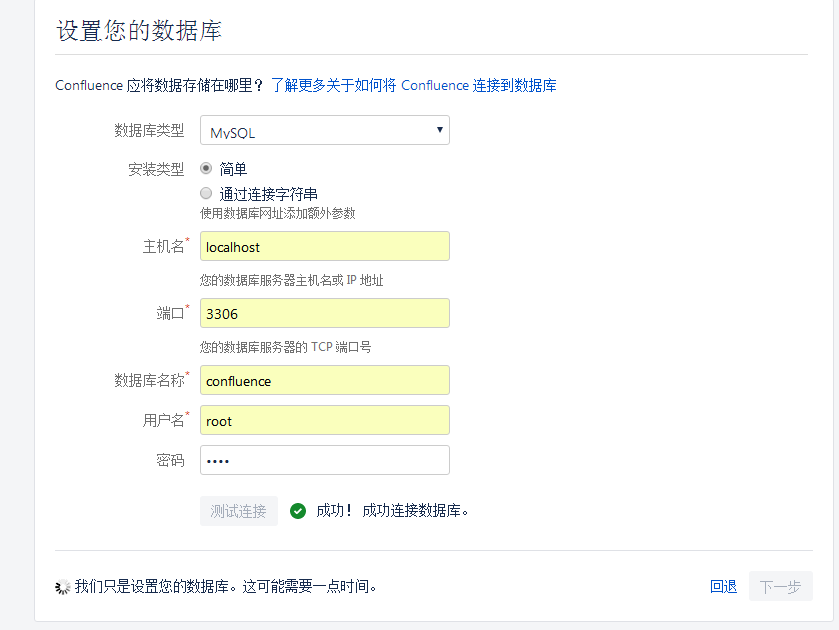Focus the 主机名 field containing localhost
The width and height of the screenshot is (839, 630).
point(325,247)
